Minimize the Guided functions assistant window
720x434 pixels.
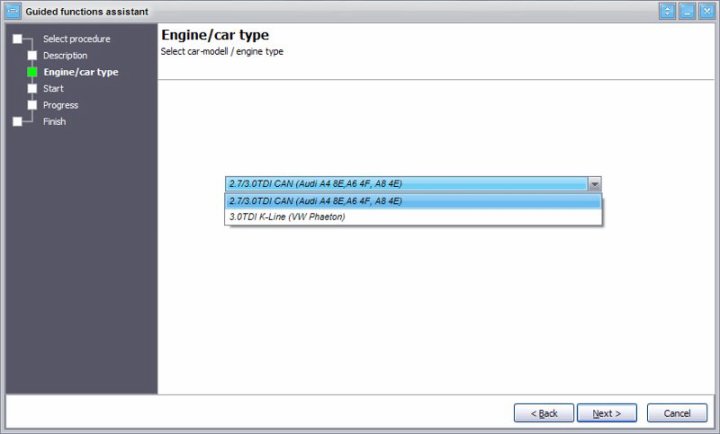pos(687,11)
